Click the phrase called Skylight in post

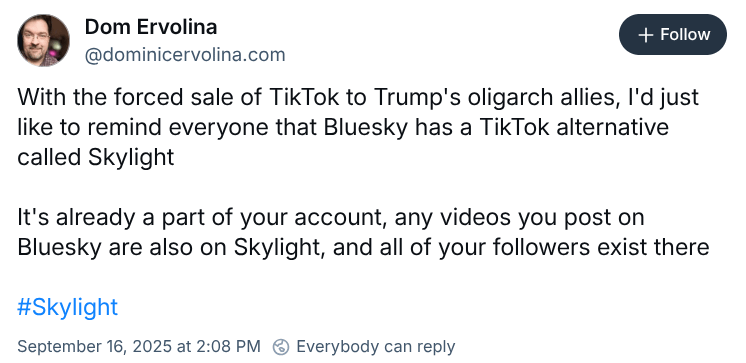point(96,157)
